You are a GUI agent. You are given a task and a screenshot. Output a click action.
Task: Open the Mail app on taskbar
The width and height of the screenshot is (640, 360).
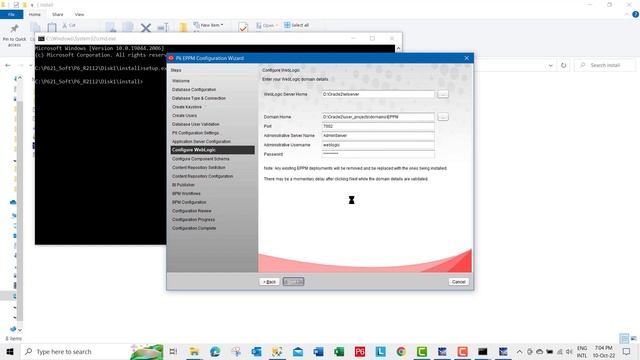click(x=298, y=351)
